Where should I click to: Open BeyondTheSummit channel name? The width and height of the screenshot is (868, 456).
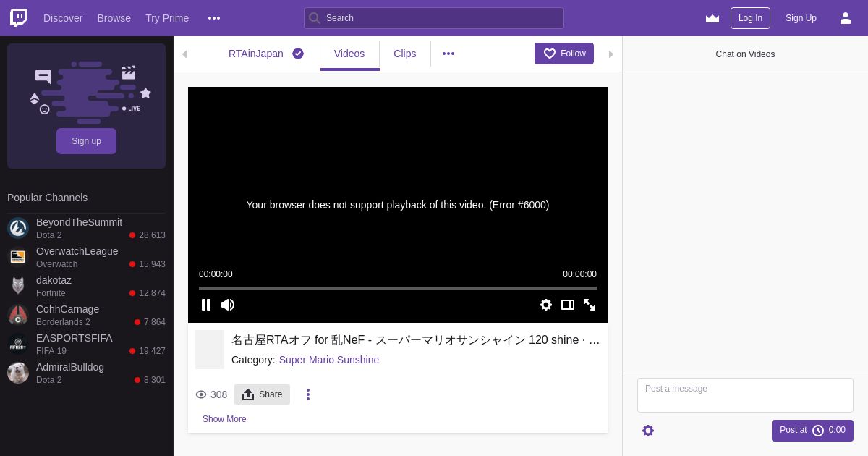tap(79, 222)
